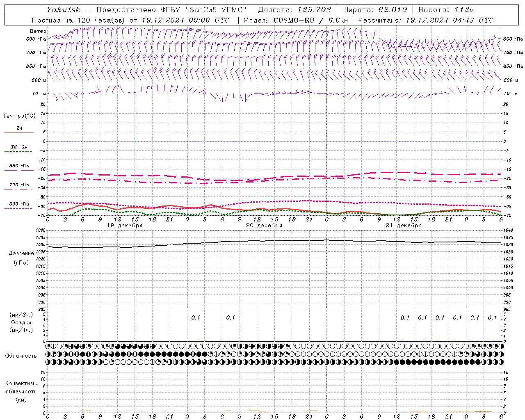The image size is (525, 420).
Task: Click the "Осадки" precipitation panel label
Action: pyautogui.click(x=21, y=322)
